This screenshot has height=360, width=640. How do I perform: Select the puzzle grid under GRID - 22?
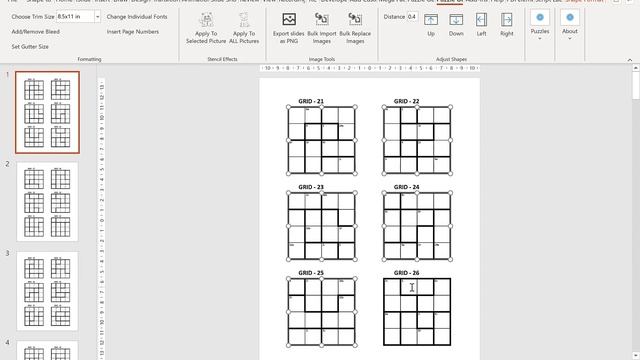click(x=417, y=140)
